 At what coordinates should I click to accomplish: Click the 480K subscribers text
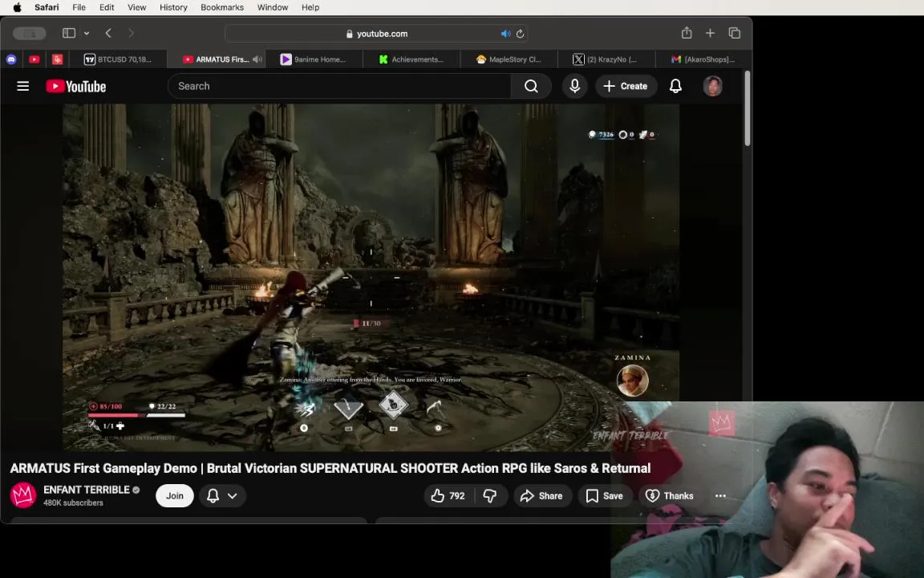pyautogui.click(x=73, y=503)
